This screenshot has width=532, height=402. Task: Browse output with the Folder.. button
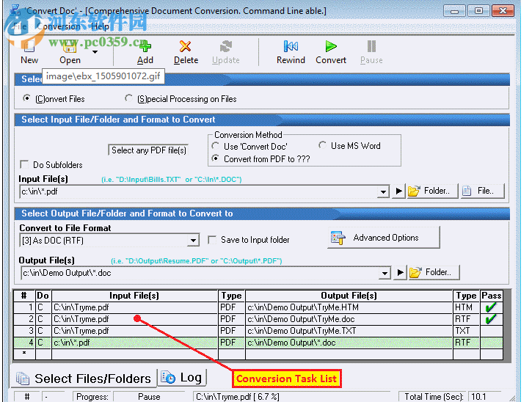pyautogui.click(x=434, y=272)
